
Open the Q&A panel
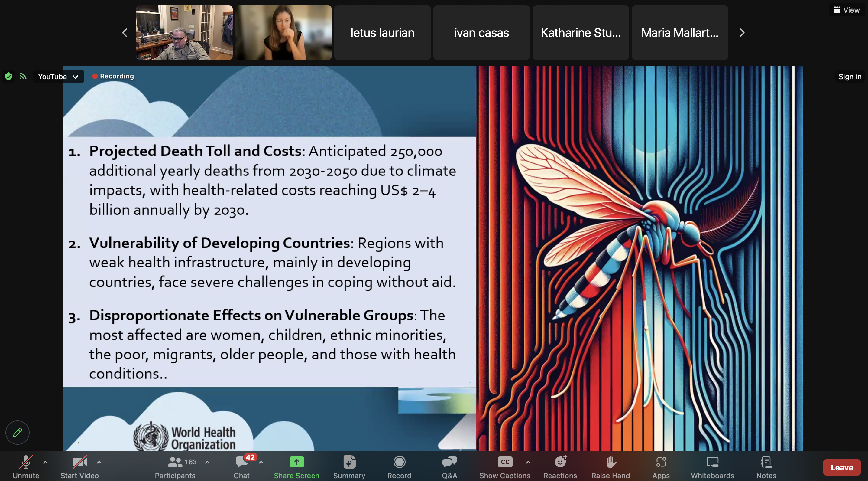[x=449, y=467]
